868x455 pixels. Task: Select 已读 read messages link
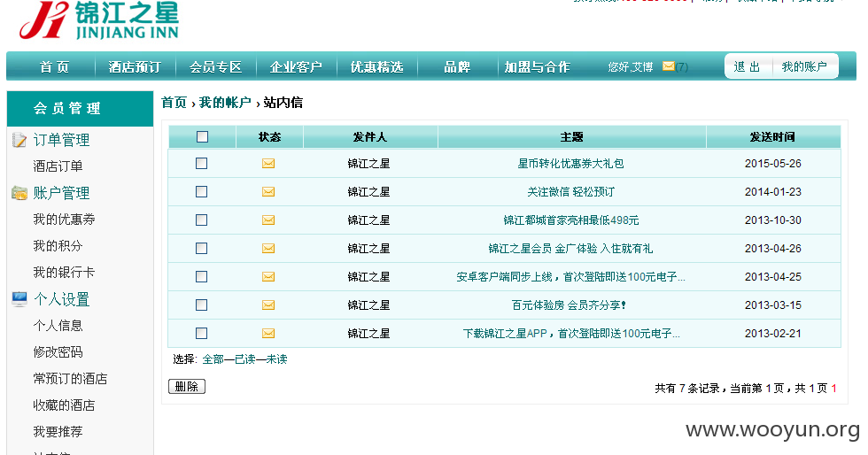(245, 359)
